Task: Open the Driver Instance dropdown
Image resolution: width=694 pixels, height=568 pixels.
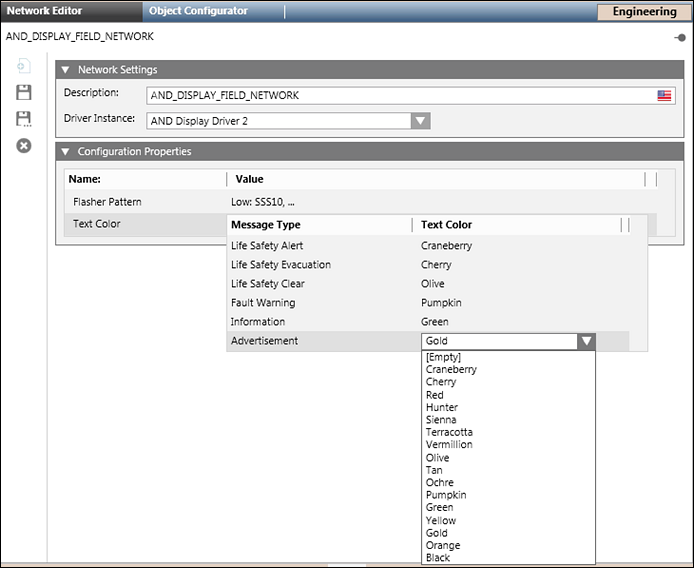Action: pos(421,120)
